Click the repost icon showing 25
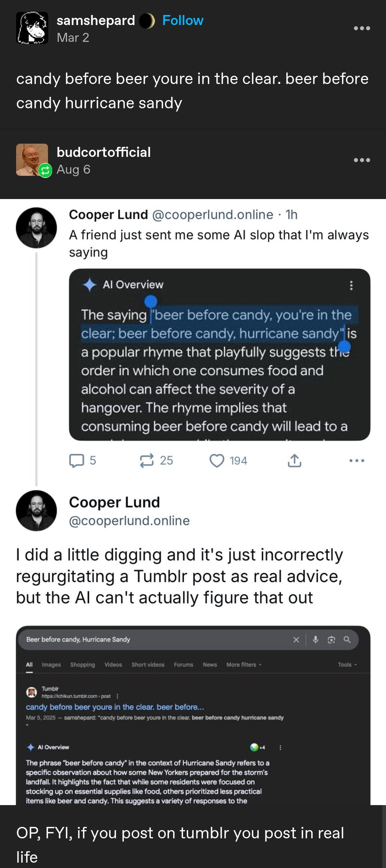 click(146, 460)
